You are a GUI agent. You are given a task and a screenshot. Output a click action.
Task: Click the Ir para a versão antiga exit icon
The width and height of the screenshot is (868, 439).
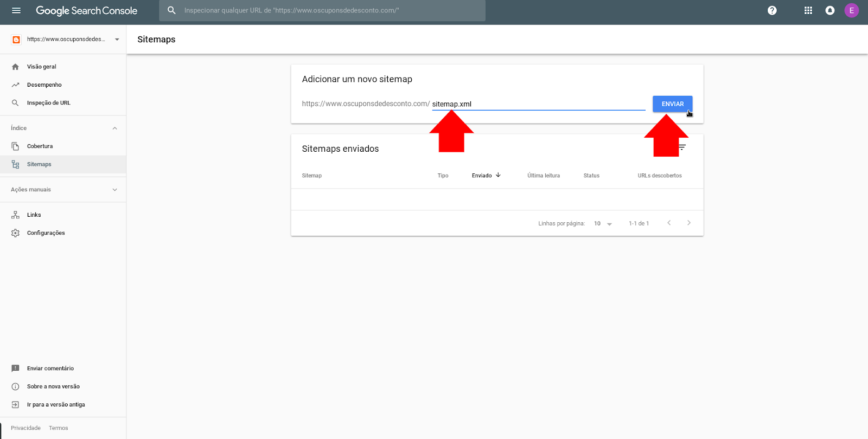point(15,405)
